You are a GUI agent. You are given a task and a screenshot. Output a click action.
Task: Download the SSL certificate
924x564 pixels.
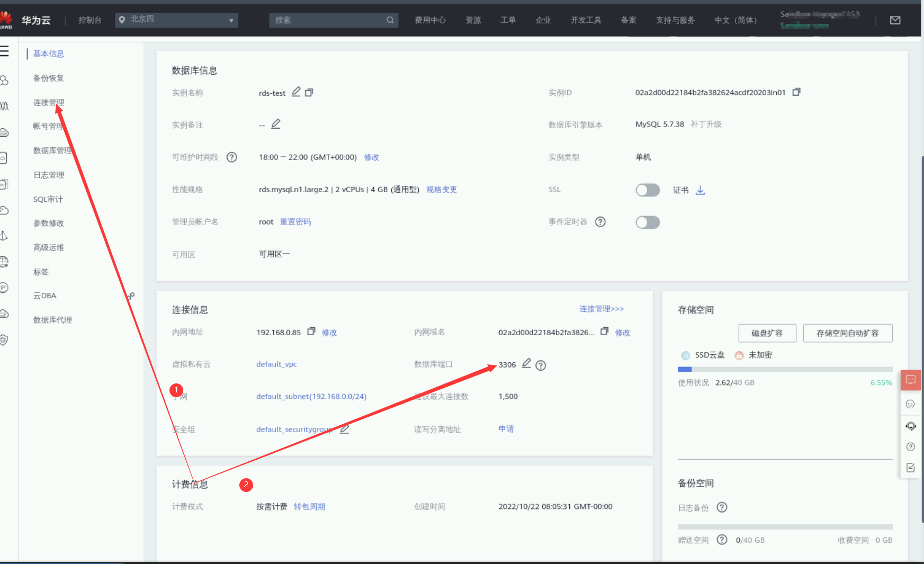pyautogui.click(x=700, y=190)
